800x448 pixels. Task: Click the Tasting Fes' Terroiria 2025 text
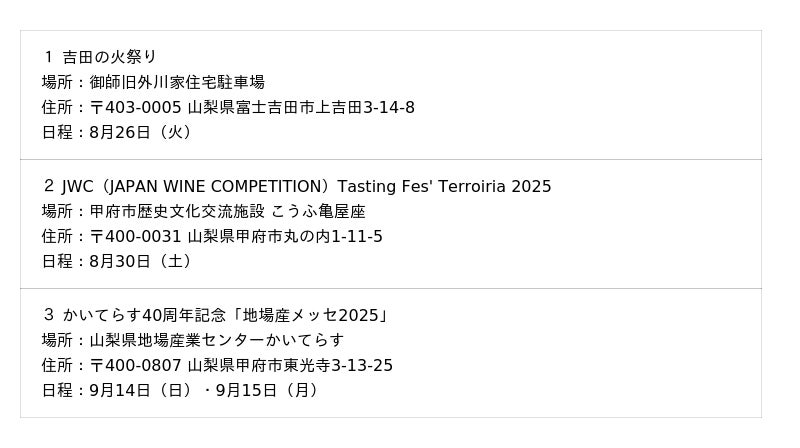coord(444,187)
